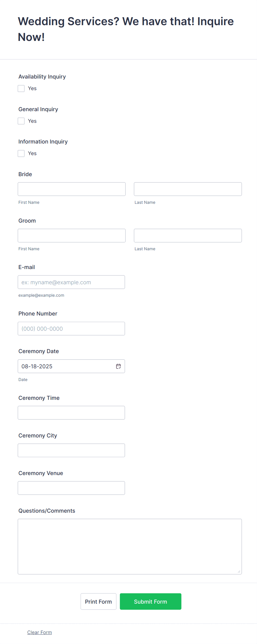Click the Phone Number input
The width and height of the screenshot is (257, 644).
click(x=71, y=328)
